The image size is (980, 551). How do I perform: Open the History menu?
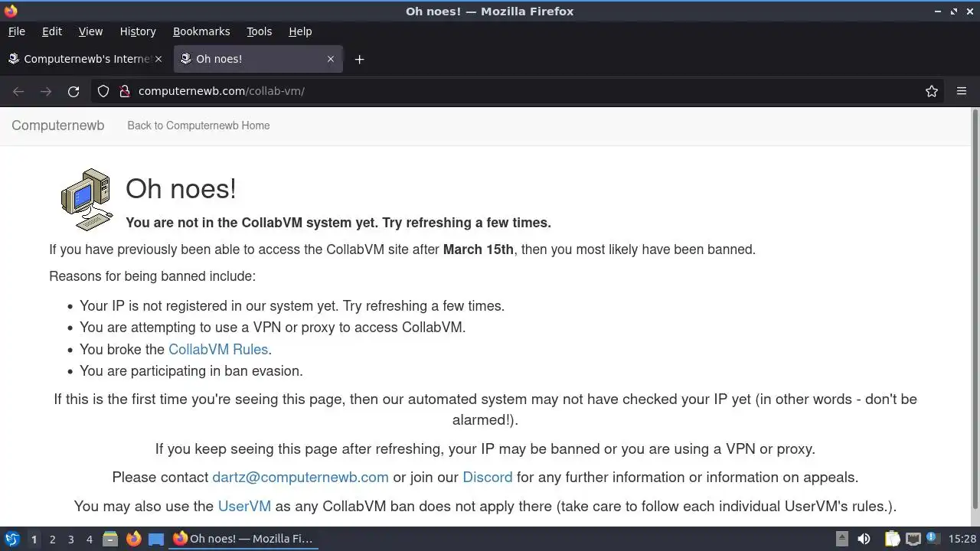click(138, 31)
